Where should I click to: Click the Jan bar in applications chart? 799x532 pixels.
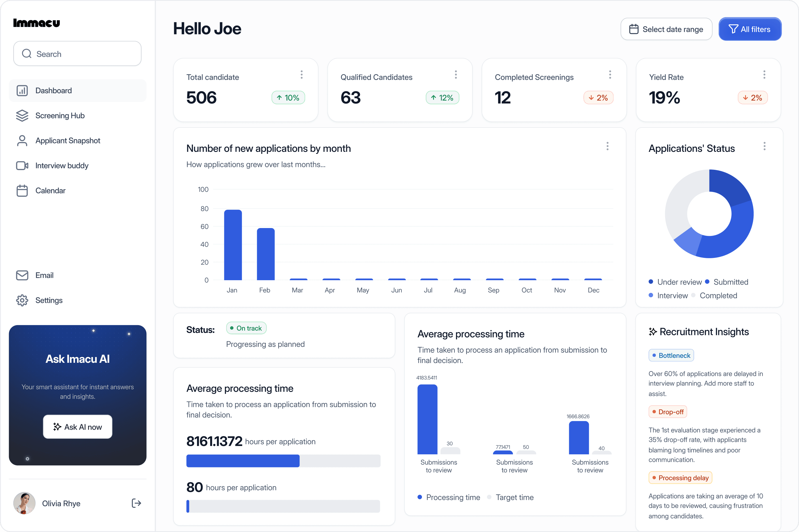click(x=233, y=245)
